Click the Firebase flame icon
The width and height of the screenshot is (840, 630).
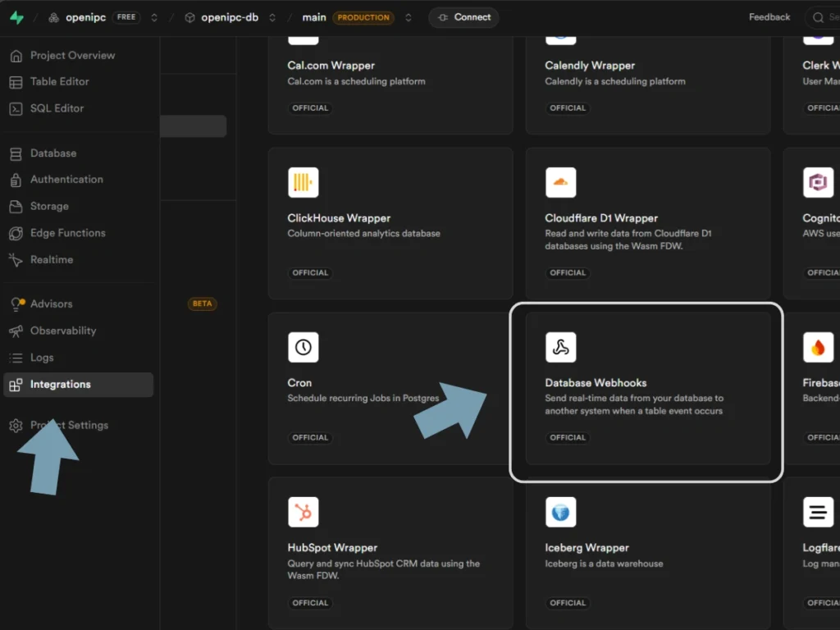click(x=818, y=347)
